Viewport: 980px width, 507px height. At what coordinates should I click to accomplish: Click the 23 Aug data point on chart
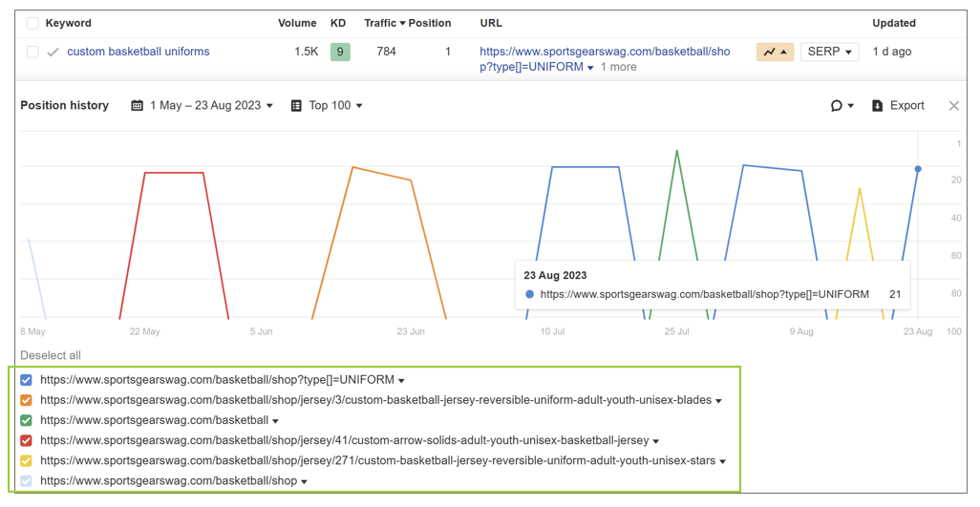tap(918, 169)
